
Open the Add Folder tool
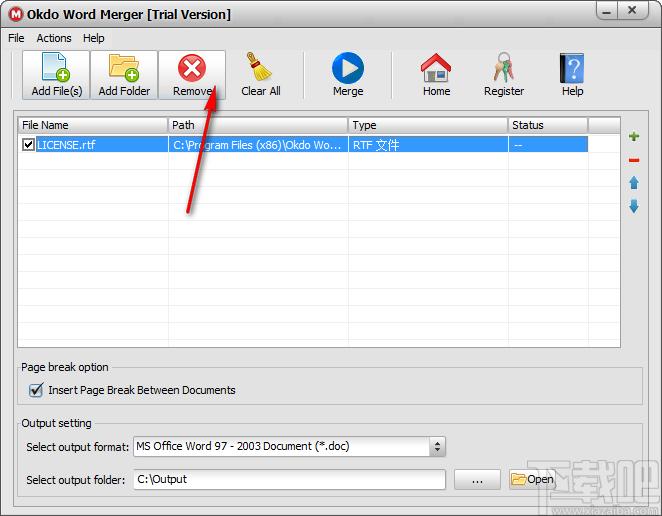click(124, 75)
